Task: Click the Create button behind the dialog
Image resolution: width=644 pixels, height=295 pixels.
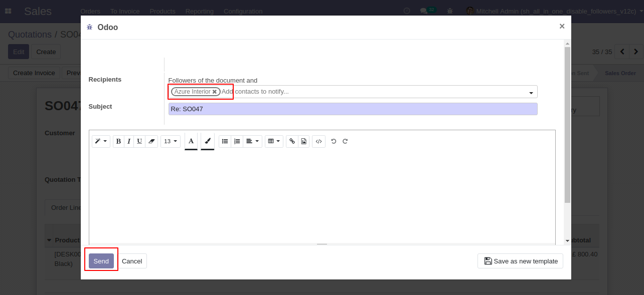Action: (46, 52)
